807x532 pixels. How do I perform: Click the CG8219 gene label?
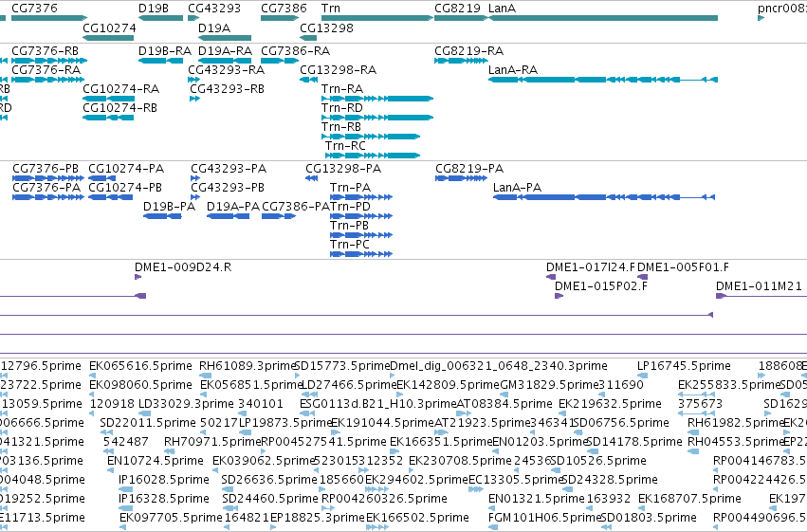(457, 9)
